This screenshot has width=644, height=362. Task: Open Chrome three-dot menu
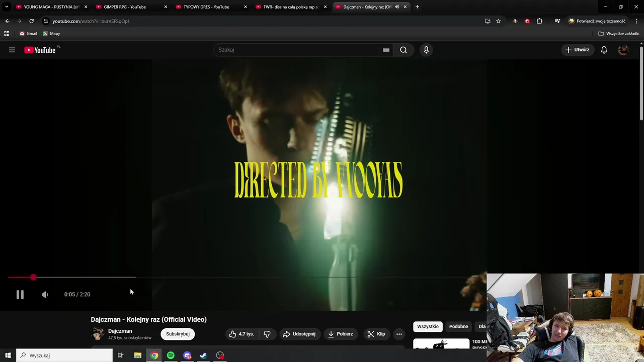[637, 21]
